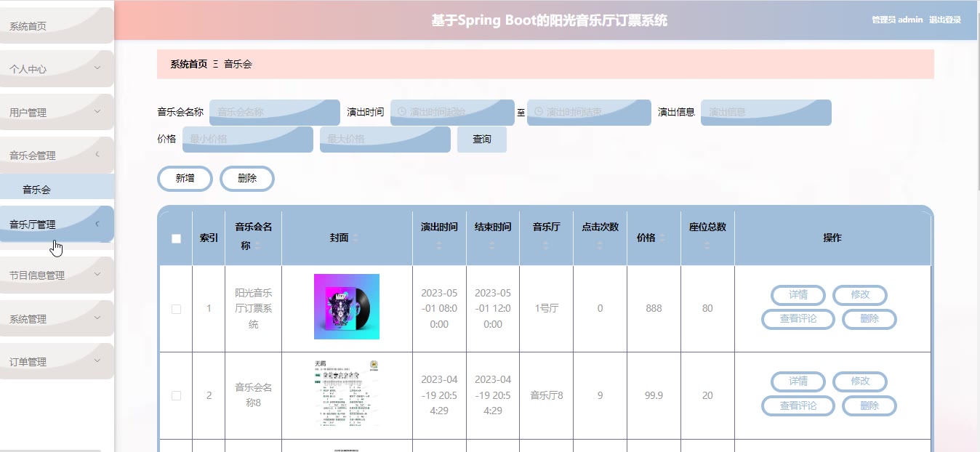Click the 音乐厅8 cell
Screen dimensions: 980x452
546,396
